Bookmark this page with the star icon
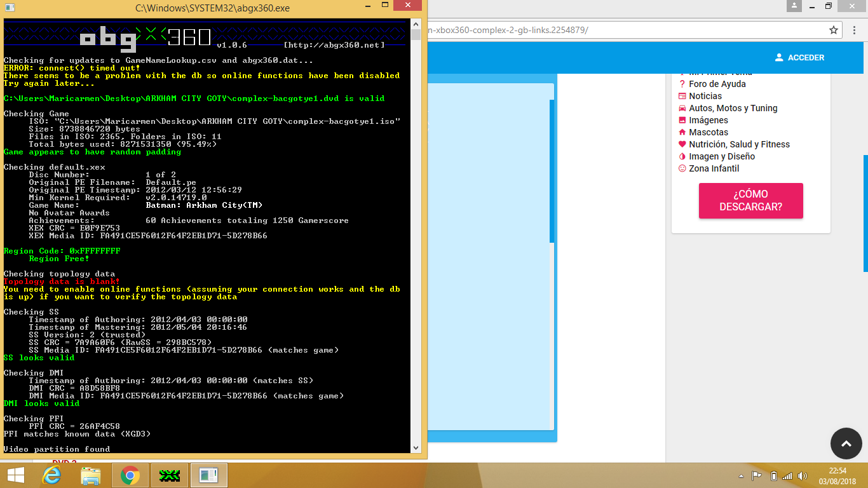 point(834,30)
